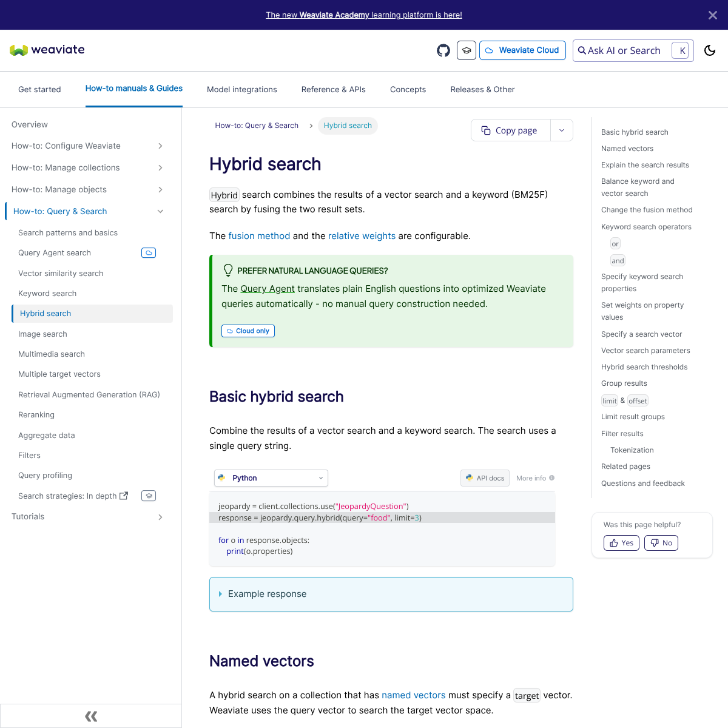Open Multiple target vectors page

(x=59, y=374)
